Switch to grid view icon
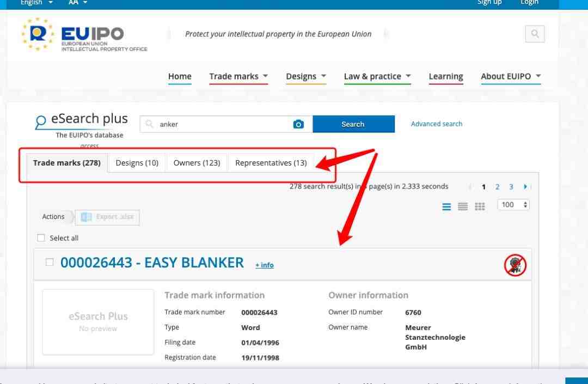 tap(480, 206)
